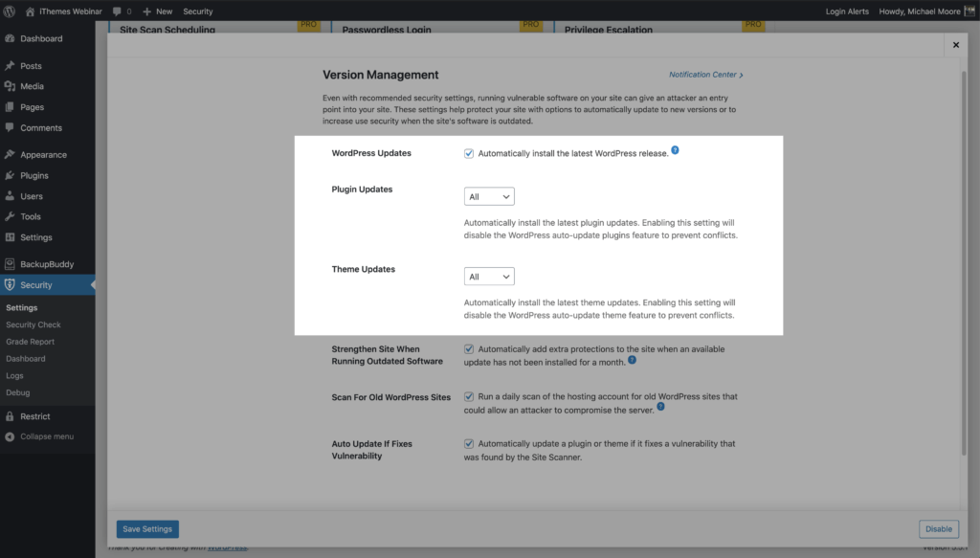Click the Security shield icon
Screen dimensions: 980x558
10,284
